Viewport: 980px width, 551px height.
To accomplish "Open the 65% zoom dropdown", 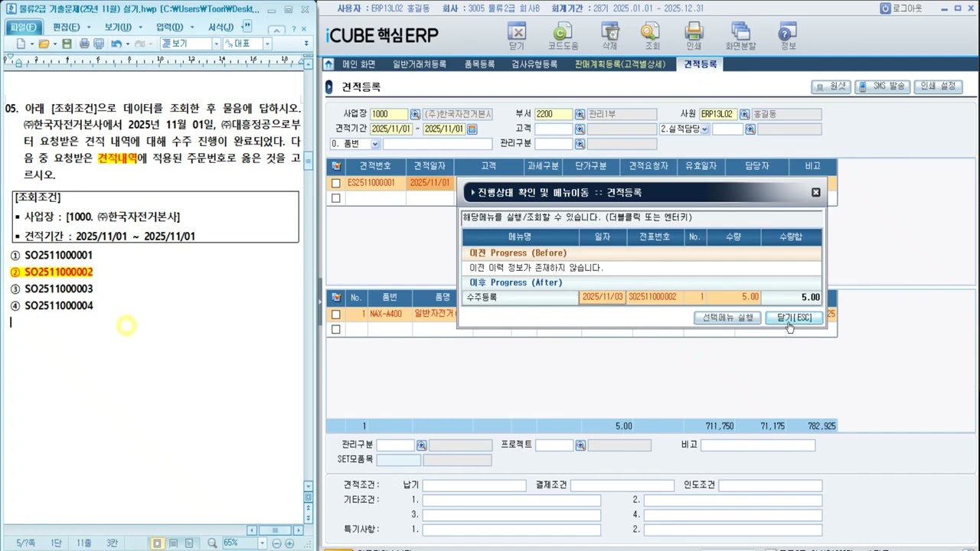I will coord(262,543).
